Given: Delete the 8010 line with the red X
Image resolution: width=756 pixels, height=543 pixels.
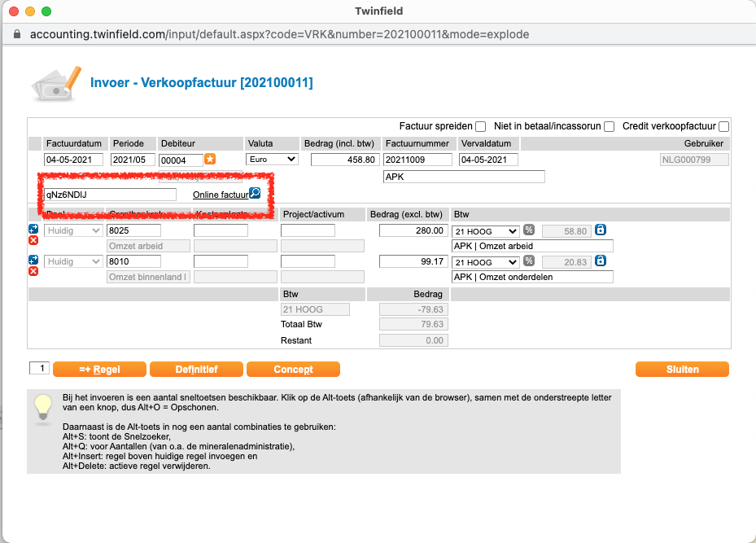Looking at the screenshot, I should click(33, 271).
